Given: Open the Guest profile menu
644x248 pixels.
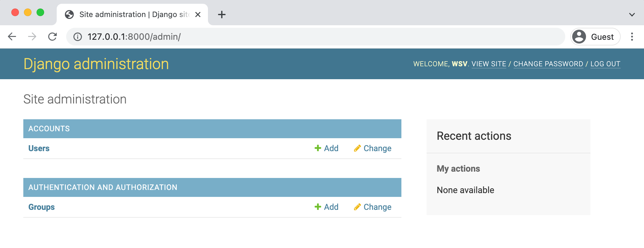Looking at the screenshot, I should point(595,37).
